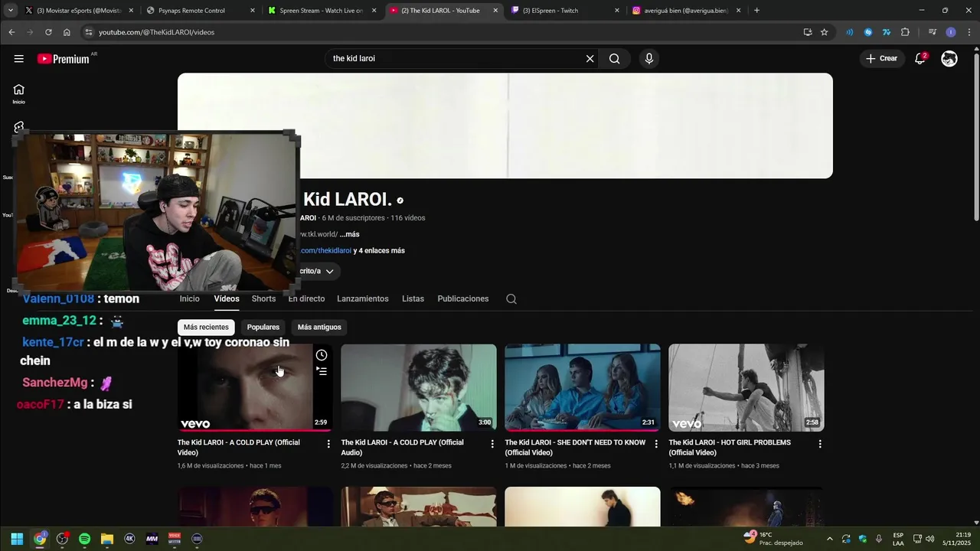This screenshot has height=551, width=980.
Task: Switch to the Lanzamientos channel tab
Action: coord(363,299)
